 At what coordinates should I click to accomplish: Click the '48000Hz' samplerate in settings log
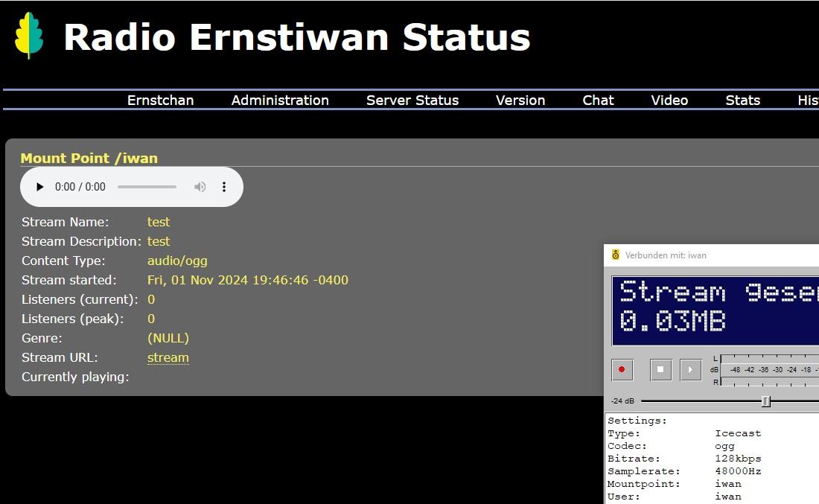pos(738,471)
